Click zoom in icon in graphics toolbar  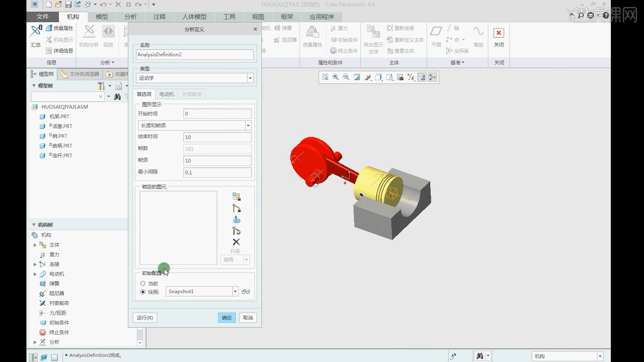335,77
